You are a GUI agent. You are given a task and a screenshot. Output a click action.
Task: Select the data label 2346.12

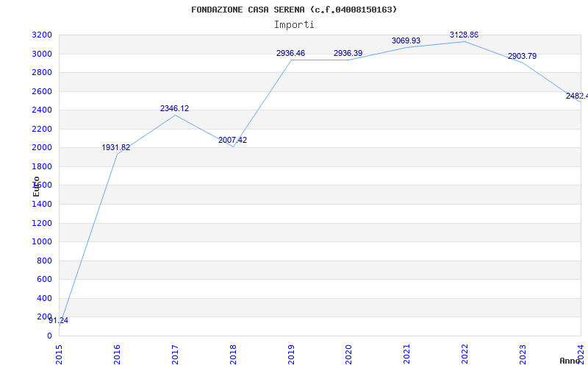(x=174, y=108)
